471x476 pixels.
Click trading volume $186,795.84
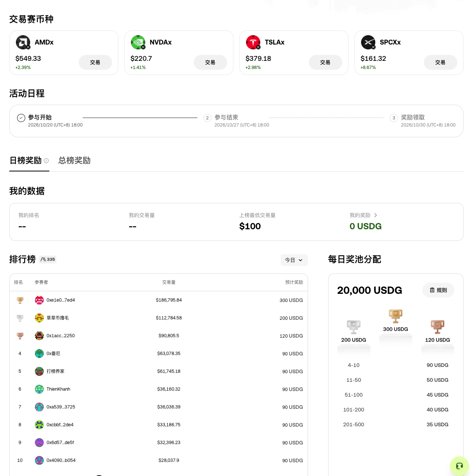169,300
